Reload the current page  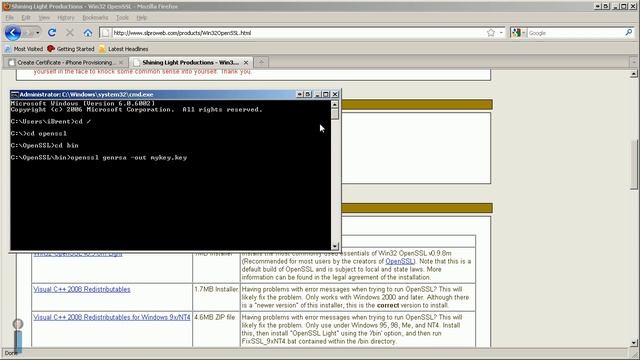tap(52, 33)
